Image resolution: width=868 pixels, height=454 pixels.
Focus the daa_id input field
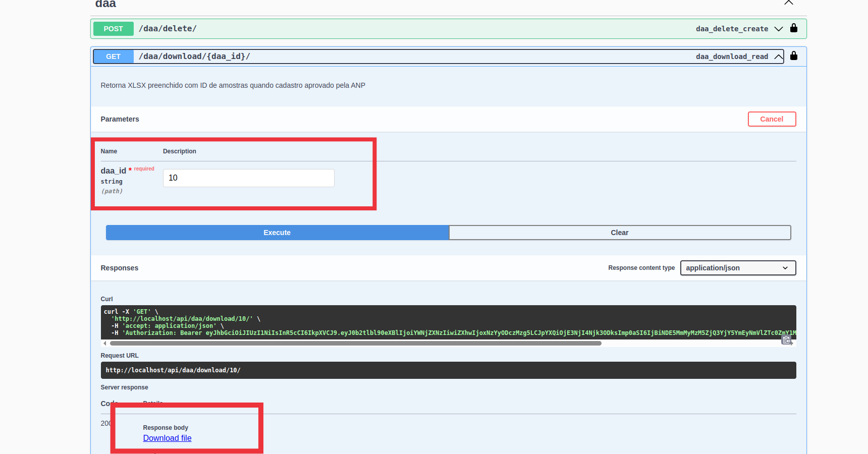pyautogui.click(x=248, y=178)
